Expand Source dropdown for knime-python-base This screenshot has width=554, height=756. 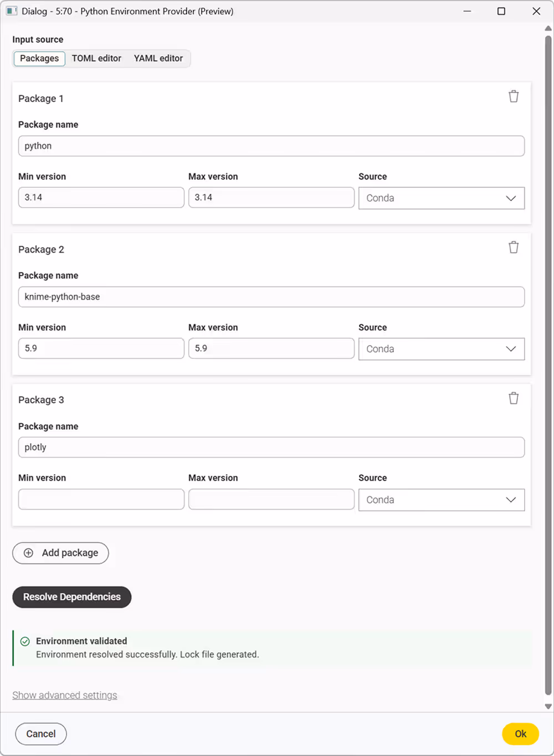(x=442, y=349)
